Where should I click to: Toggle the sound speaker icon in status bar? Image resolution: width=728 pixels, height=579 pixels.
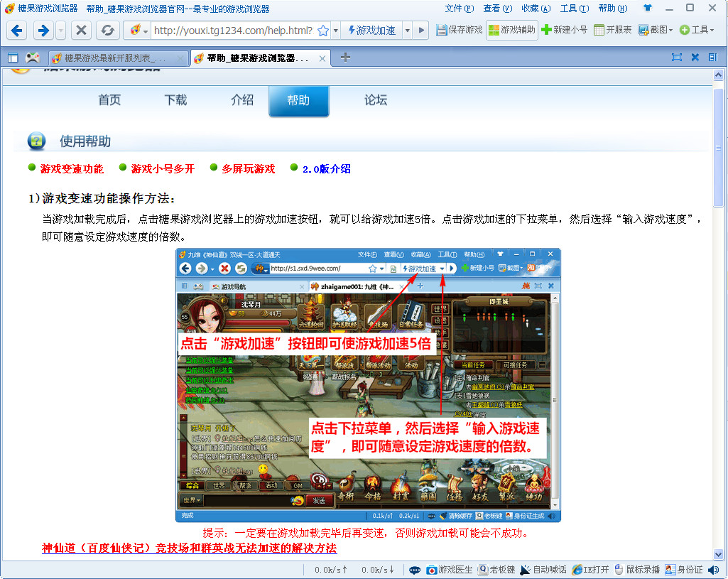click(x=714, y=570)
